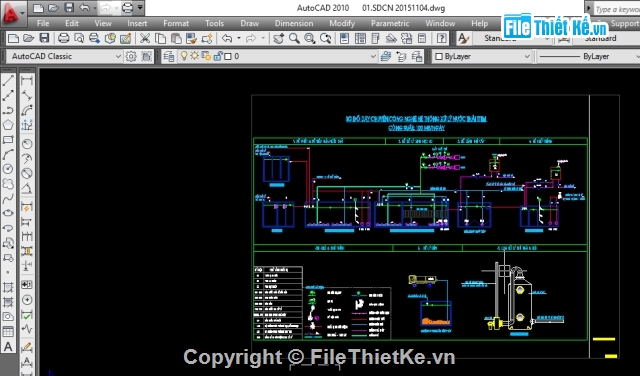Screen dimensions: 640x376
Task: Click the Help question mark button
Action: pyautogui.click(x=442, y=39)
